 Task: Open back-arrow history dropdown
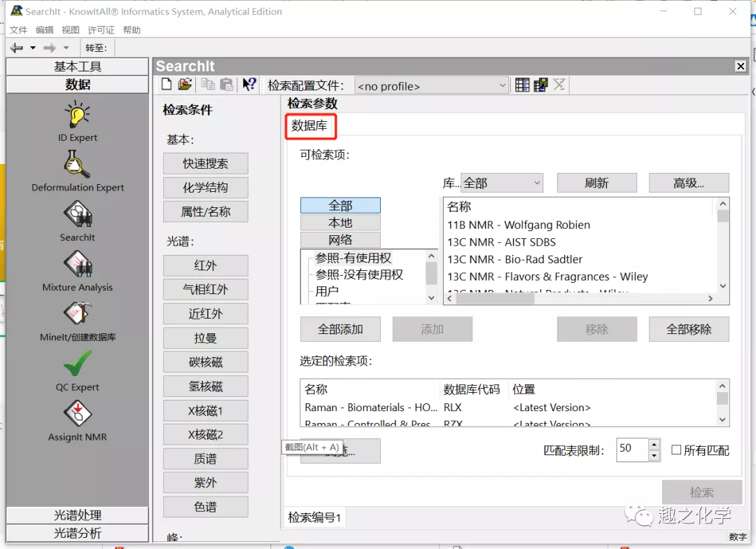coord(33,48)
